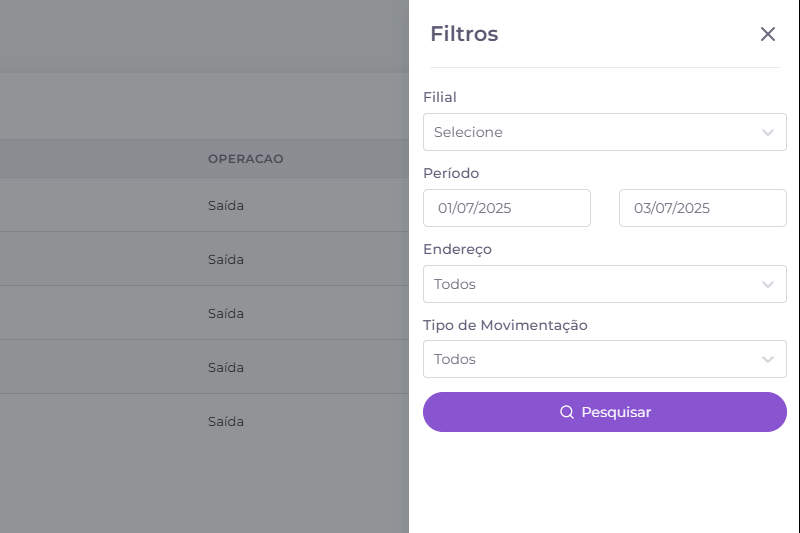
Task: Click the Tipo de Movimentação label
Action: click(x=505, y=325)
